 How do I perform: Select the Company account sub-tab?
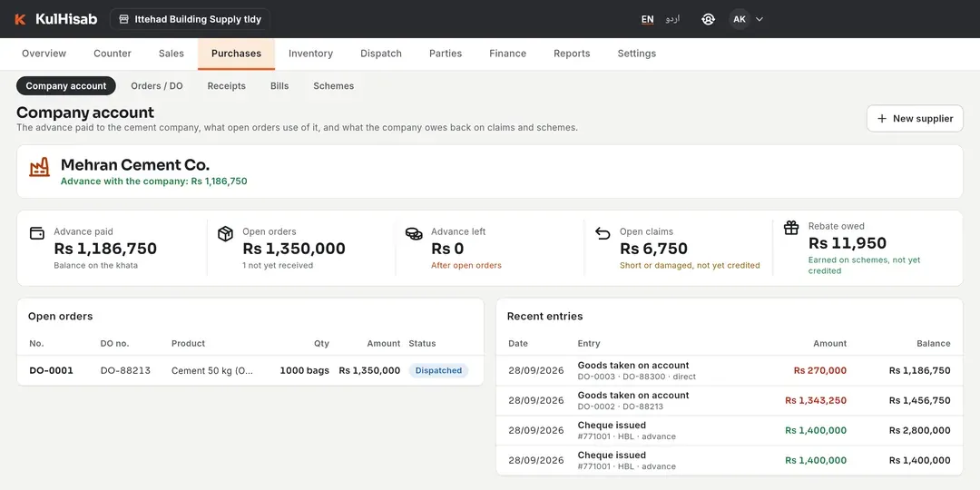66,86
